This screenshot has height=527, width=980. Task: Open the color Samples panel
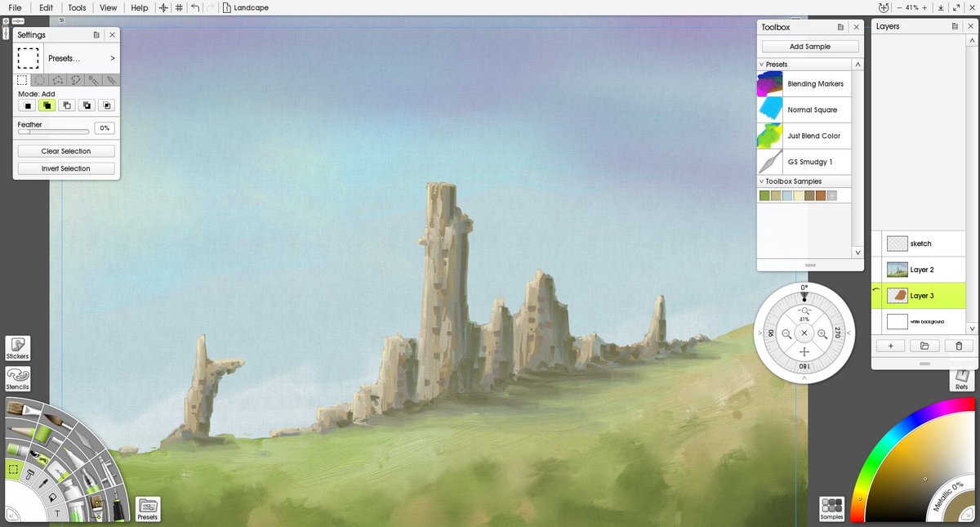(x=831, y=509)
